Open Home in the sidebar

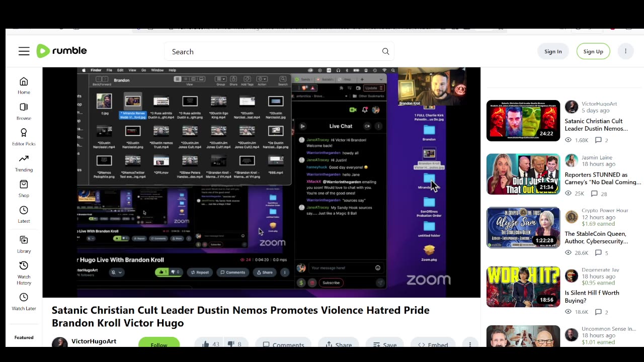tap(24, 85)
